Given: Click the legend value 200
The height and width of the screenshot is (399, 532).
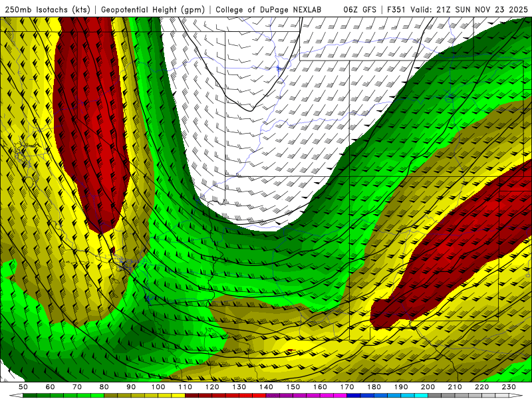Looking at the screenshot, I should tap(428, 387).
